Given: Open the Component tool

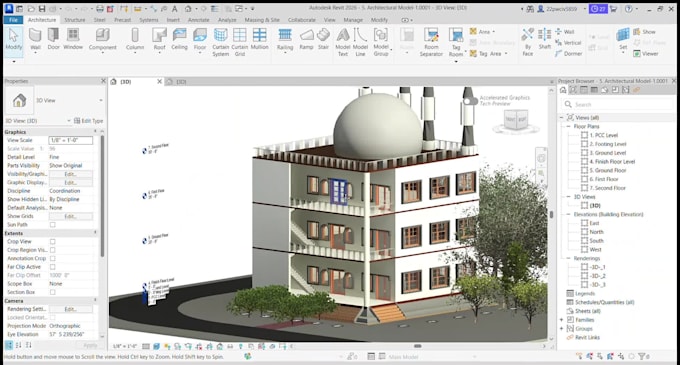Looking at the screenshot, I should pyautogui.click(x=103, y=40).
